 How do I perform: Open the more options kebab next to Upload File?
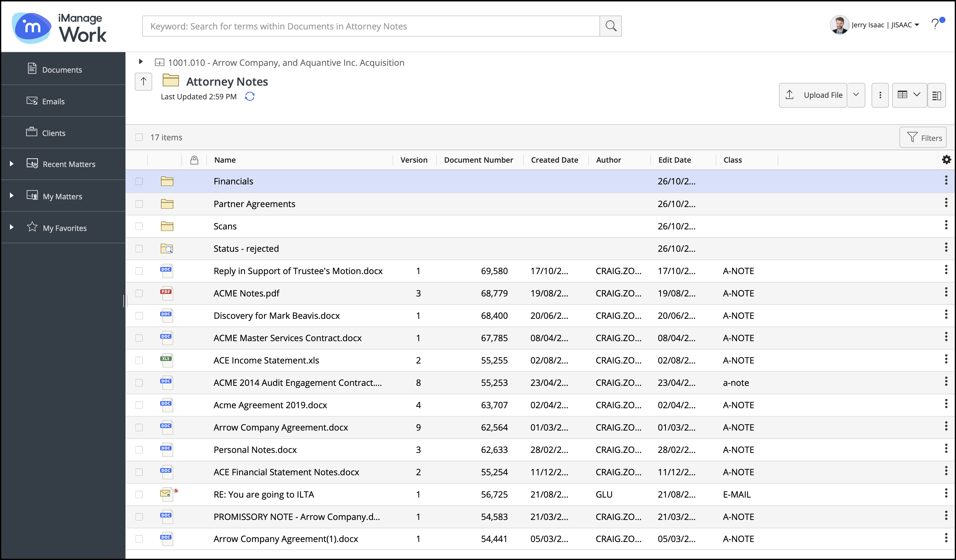[880, 95]
